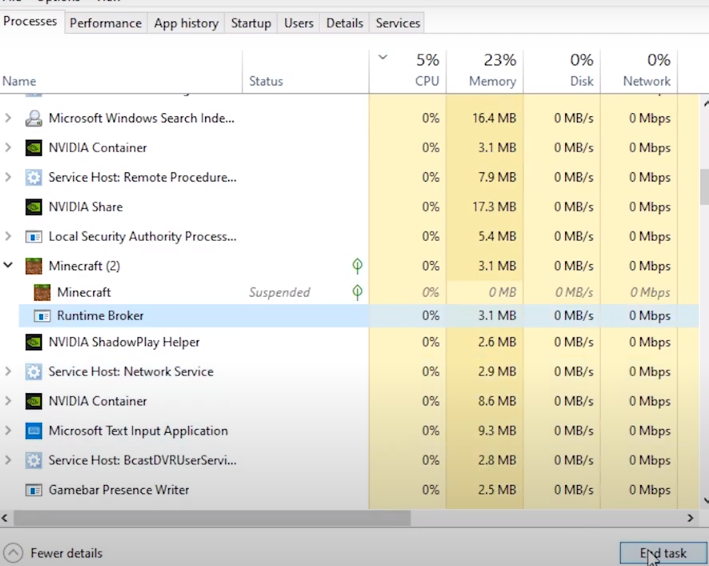Expand the NVIDIA Container 8.6 MB group
The image size is (709, 566).
click(8, 401)
